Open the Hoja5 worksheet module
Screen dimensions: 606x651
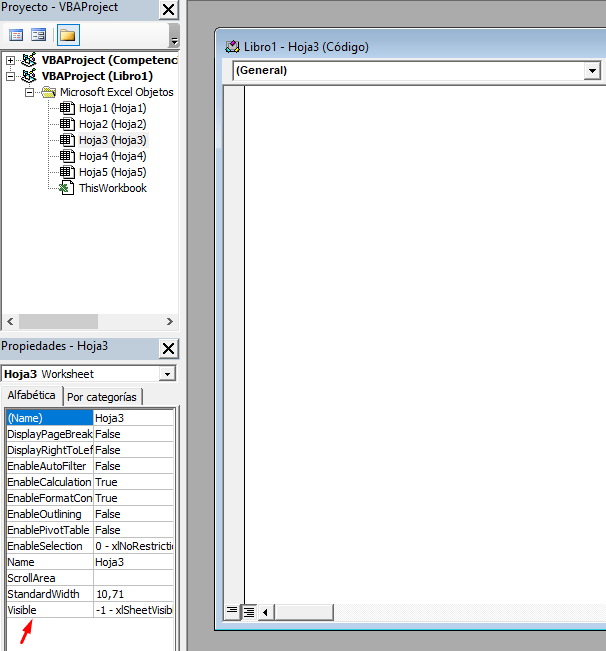click(x=112, y=172)
